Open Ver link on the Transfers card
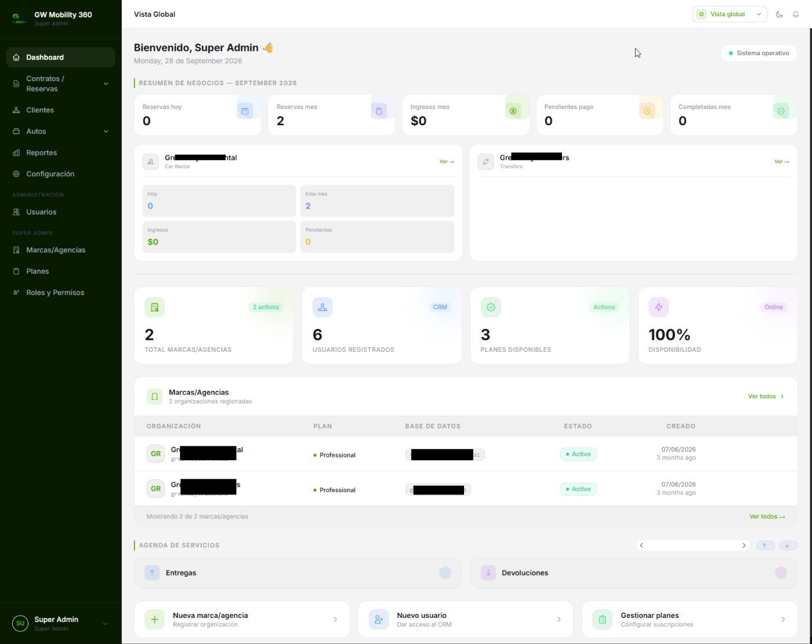This screenshot has height=644, width=812. 782,162
